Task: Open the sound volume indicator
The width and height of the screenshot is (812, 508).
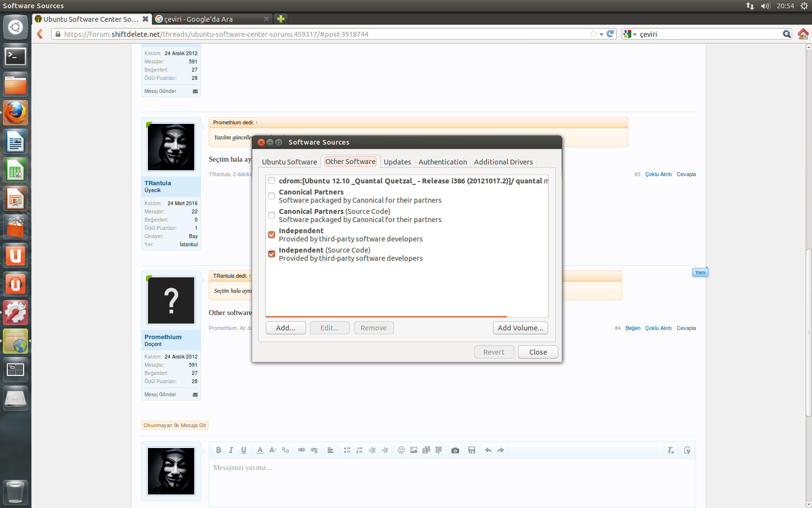Action: pyautogui.click(x=765, y=6)
